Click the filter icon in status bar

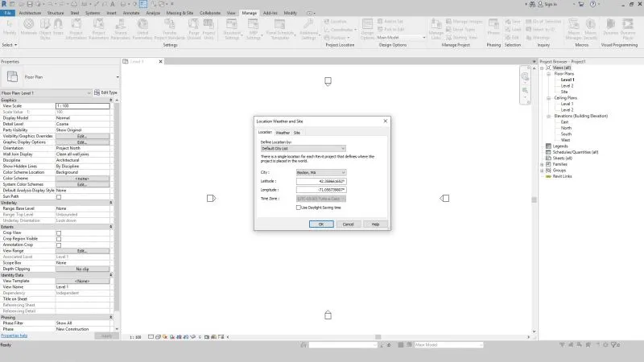tap(614, 345)
